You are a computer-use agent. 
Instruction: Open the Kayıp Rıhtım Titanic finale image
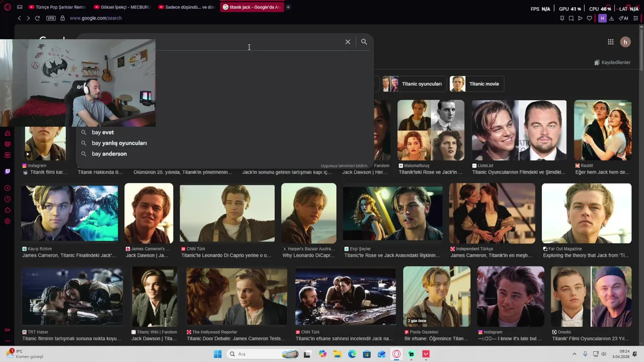69,214
